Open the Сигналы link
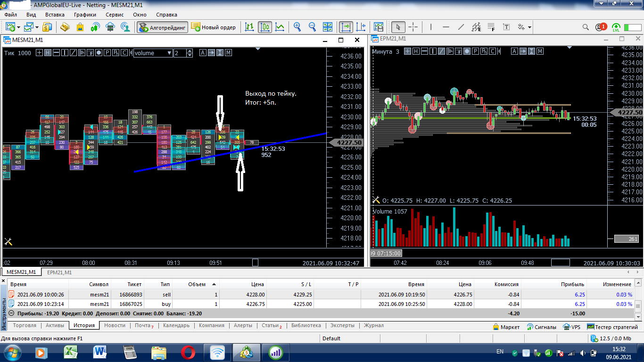This screenshot has width=644, height=362. 542,327
